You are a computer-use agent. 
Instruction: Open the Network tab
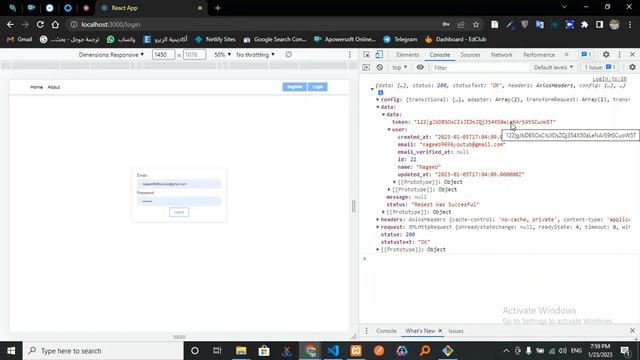[502, 55]
